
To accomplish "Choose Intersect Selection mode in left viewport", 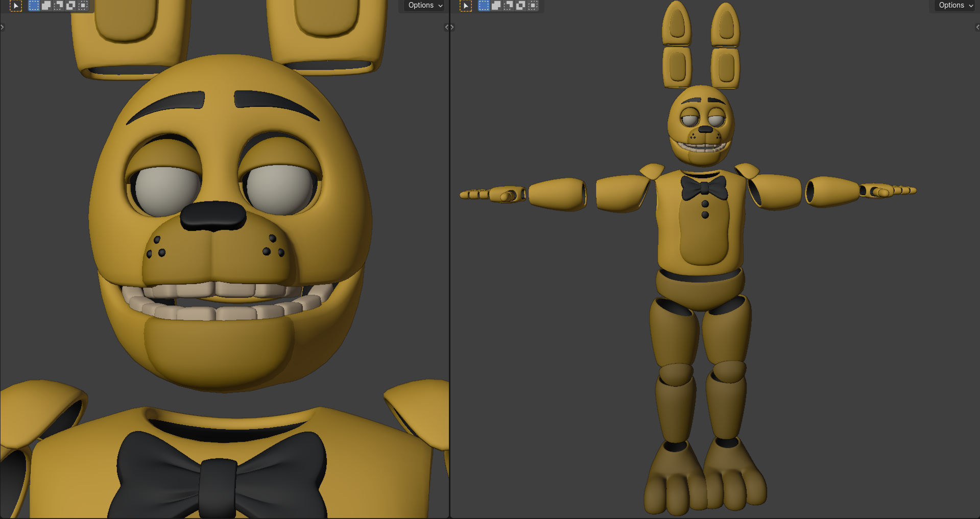I will (83, 5).
